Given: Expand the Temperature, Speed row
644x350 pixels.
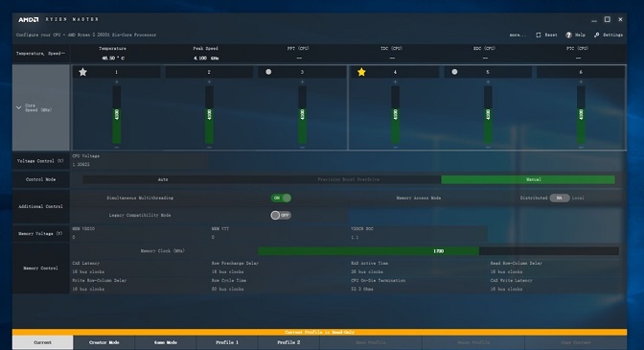Looking at the screenshot, I should (40, 54).
